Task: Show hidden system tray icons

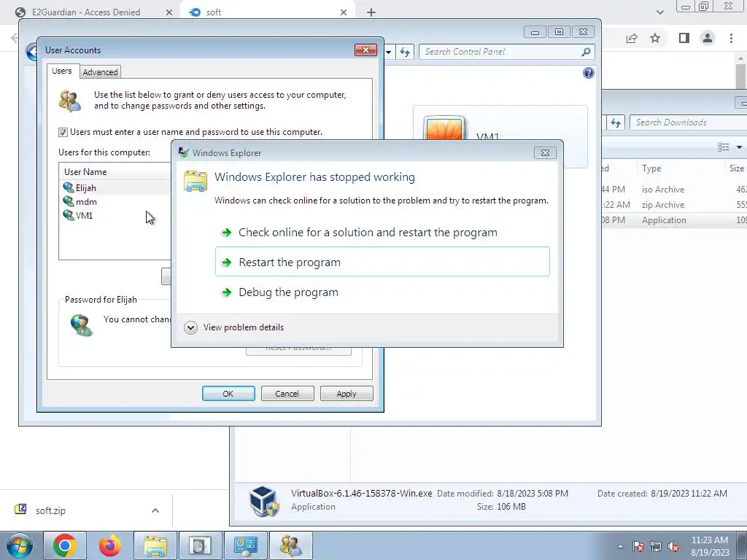Action: (620, 546)
